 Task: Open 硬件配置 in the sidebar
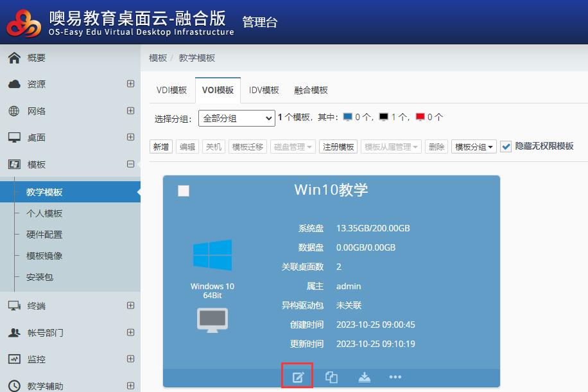pos(44,235)
